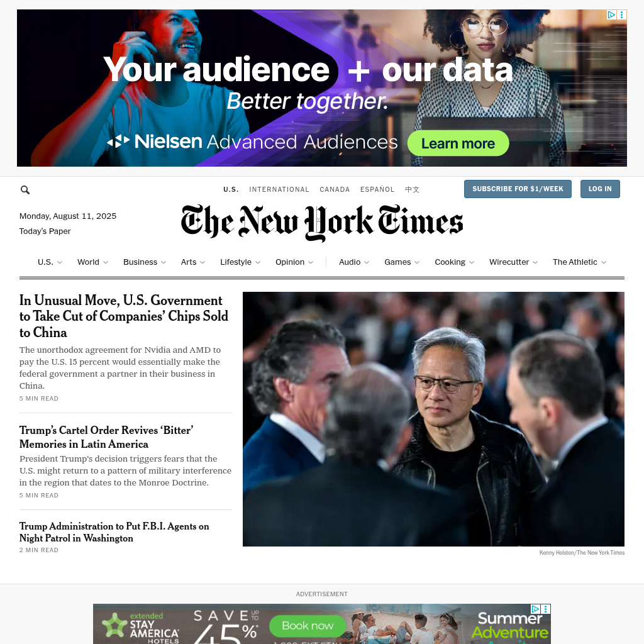Expand the World section dropdown
This screenshot has height=644, width=644.
[93, 262]
